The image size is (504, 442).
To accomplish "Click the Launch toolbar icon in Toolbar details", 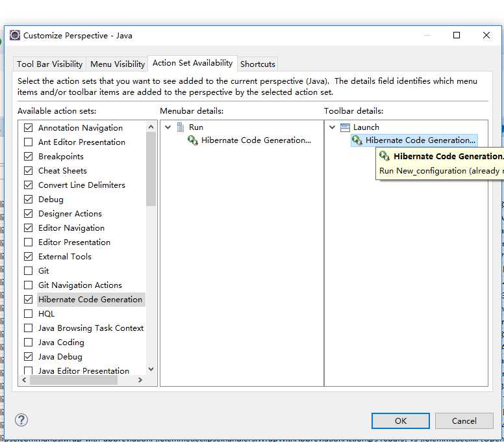I will 345,127.
